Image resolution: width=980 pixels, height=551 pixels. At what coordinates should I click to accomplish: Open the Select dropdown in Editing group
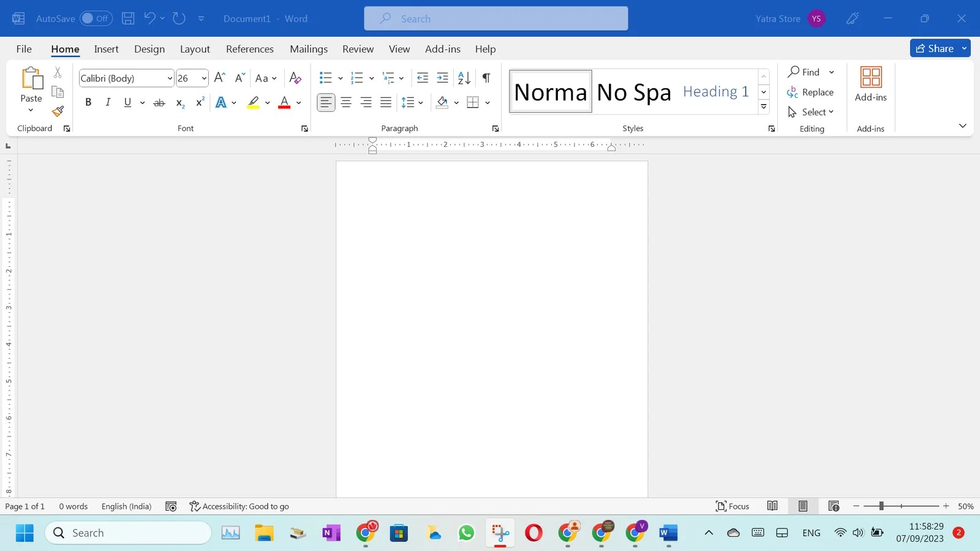pos(812,111)
